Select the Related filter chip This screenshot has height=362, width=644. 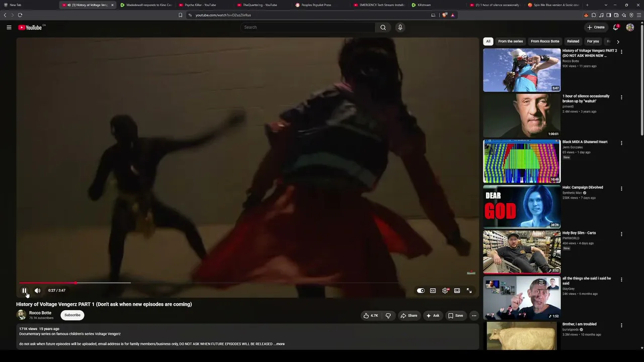(573, 41)
